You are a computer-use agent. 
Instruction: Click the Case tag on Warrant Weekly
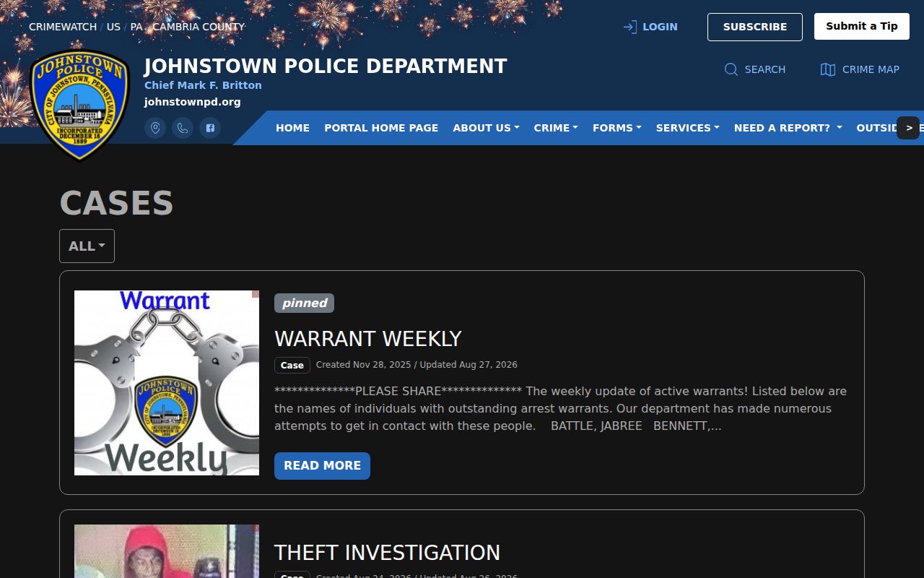[x=292, y=365]
